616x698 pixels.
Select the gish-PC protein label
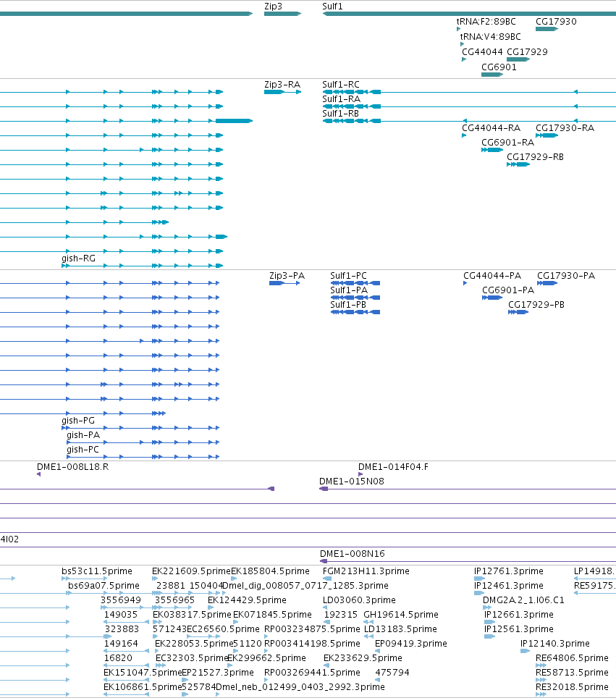[x=83, y=450]
